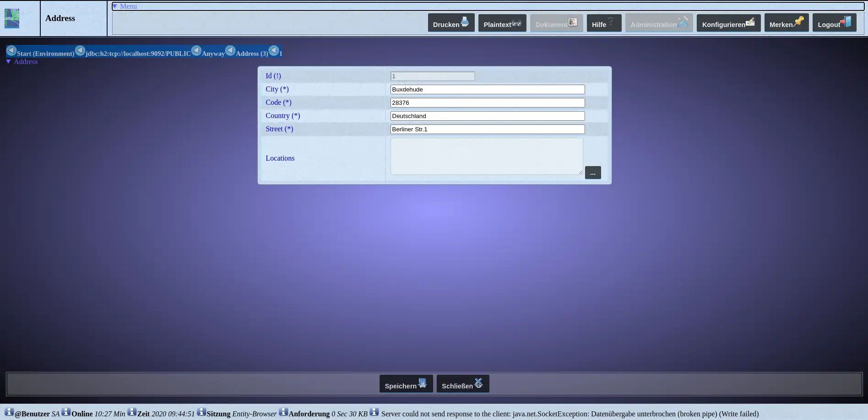The width and height of the screenshot is (868, 420).
Task: Click the info icon beside Zeit
Action: pos(132,412)
